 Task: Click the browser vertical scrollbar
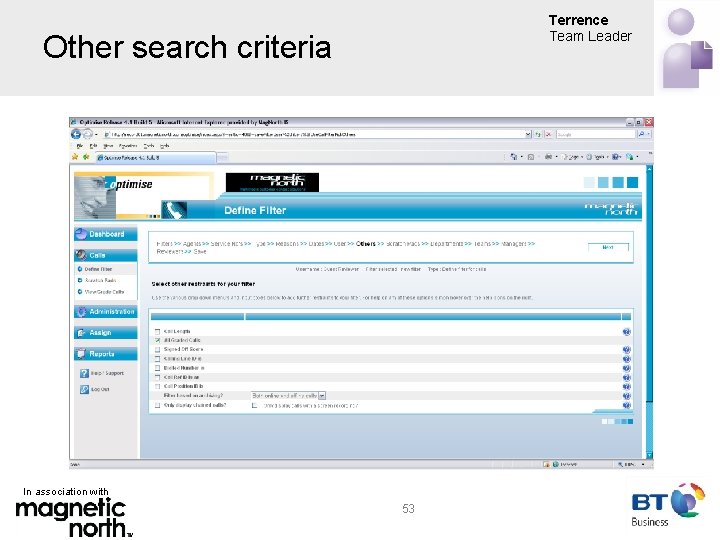tap(649, 312)
